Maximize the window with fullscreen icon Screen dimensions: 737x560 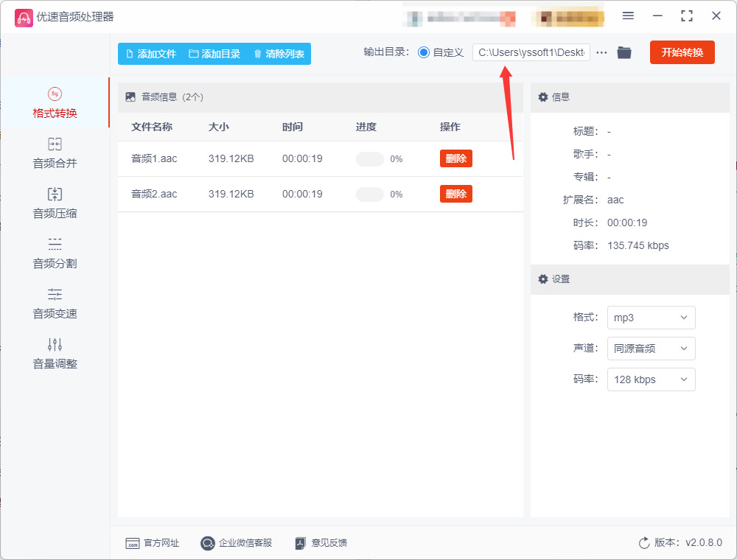(687, 16)
